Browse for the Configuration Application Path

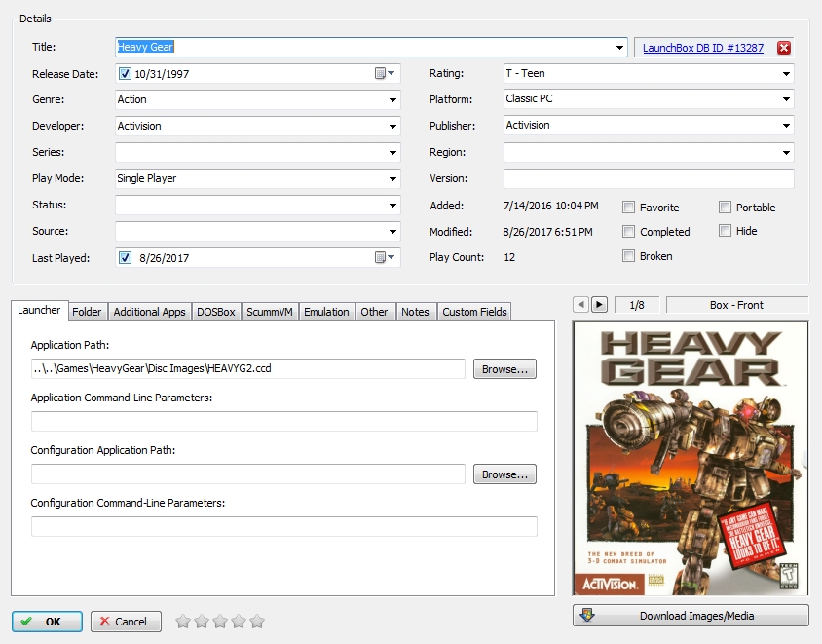click(504, 474)
